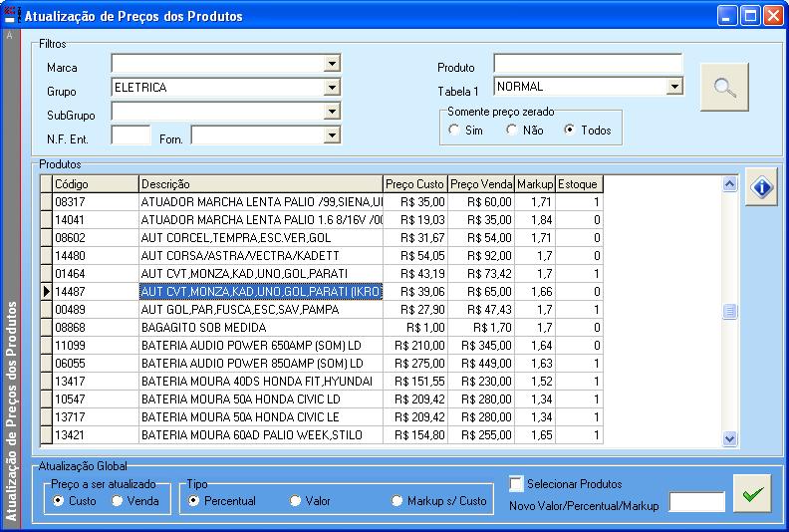Minimize the price update window
The height and width of the screenshot is (532, 789).
[x=727, y=15]
